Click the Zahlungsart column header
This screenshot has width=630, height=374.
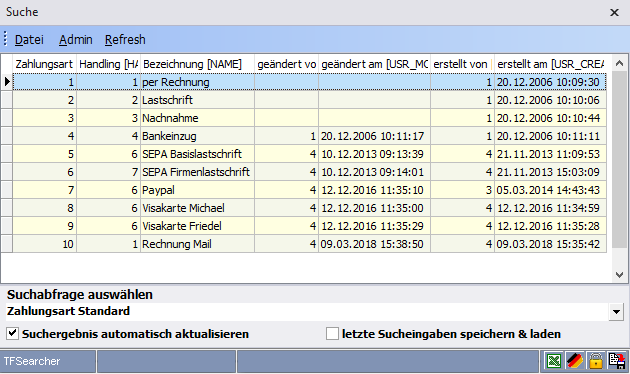click(44, 64)
